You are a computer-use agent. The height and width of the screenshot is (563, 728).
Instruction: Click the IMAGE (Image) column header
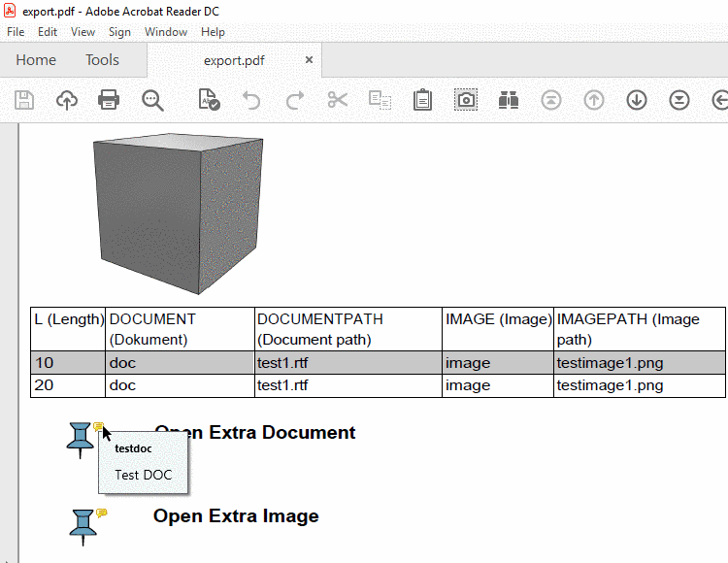click(498, 329)
